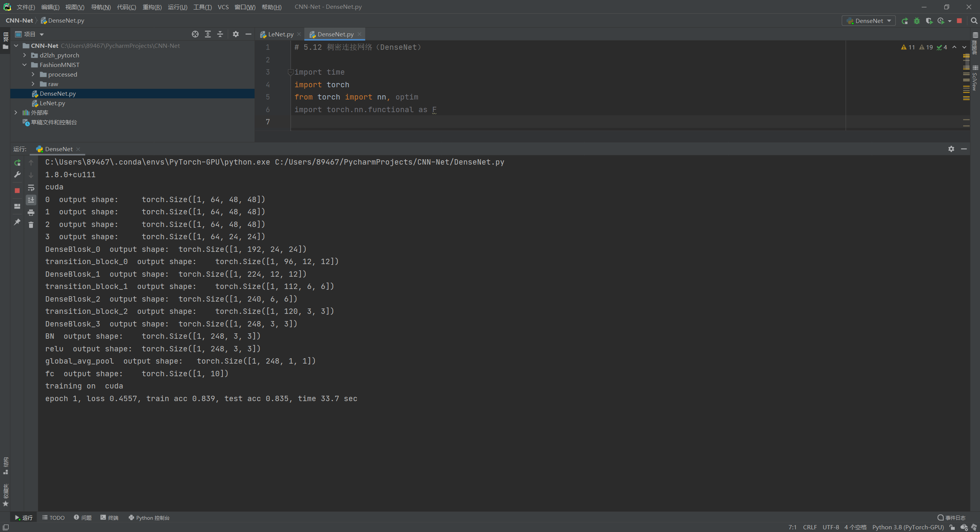Screen dimensions: 980x532
Task: Collapse the FashionMNIST folder
Action: [x=25, y=65]
